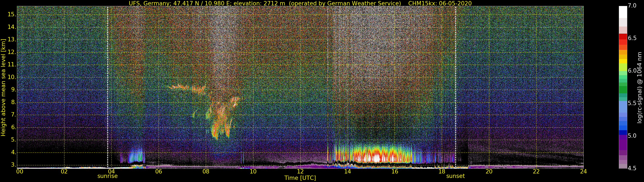This screenshot has height=182, width=644.
Task: Click the 10 time tick label
Action: 253,172
